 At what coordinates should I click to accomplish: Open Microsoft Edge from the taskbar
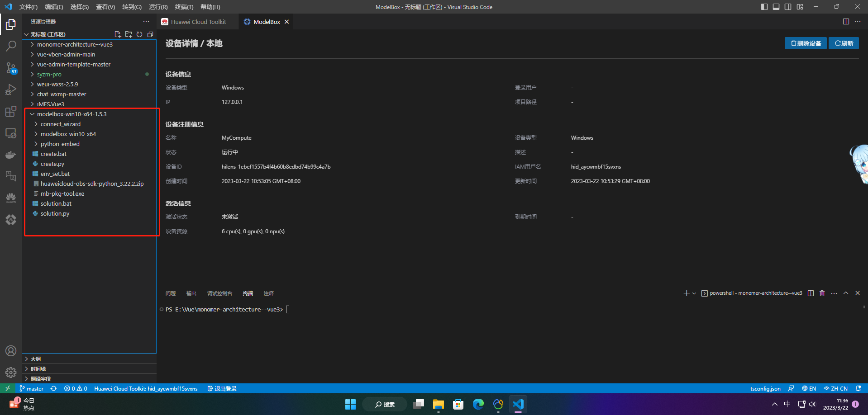[x=478, y=404]
